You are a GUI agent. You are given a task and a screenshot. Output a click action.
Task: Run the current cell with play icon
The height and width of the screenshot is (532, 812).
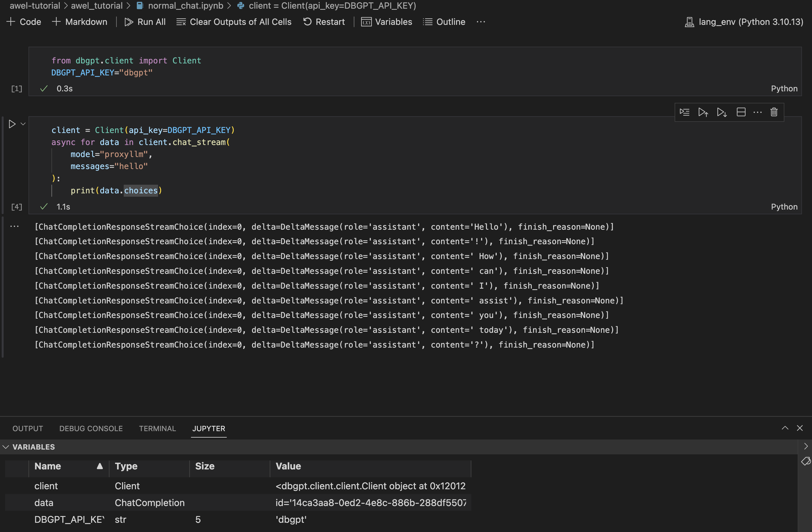point(12,124)
